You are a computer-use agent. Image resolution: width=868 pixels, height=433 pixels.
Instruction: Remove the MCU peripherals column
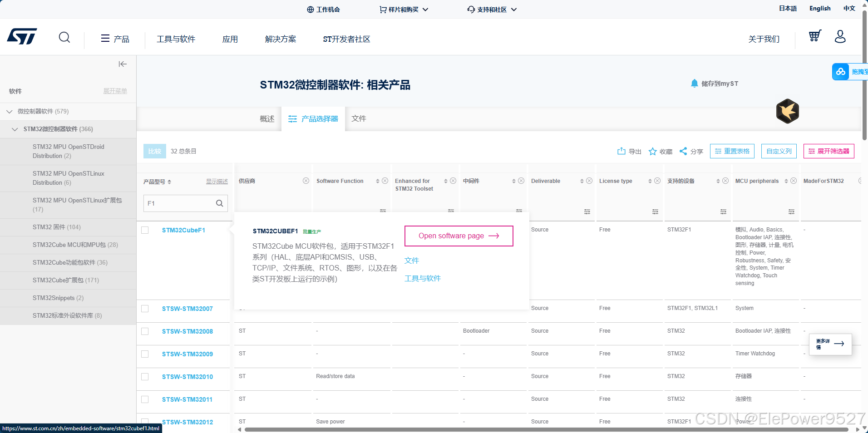794,181
